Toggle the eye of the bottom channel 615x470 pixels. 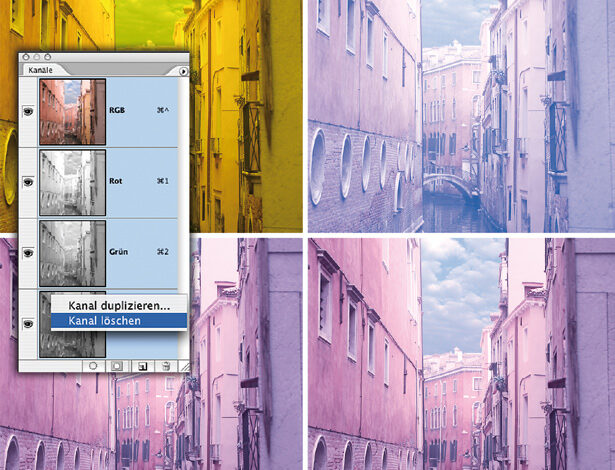28,324
